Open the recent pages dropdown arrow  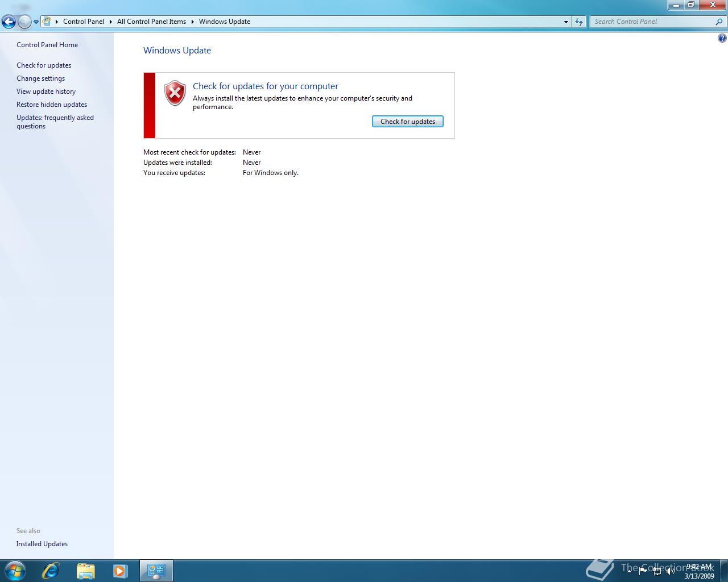[36, 22]
